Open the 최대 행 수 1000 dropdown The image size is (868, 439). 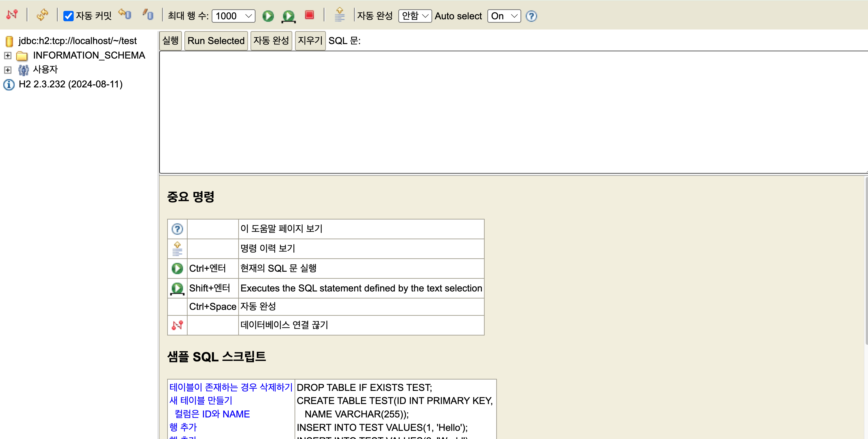233,16
